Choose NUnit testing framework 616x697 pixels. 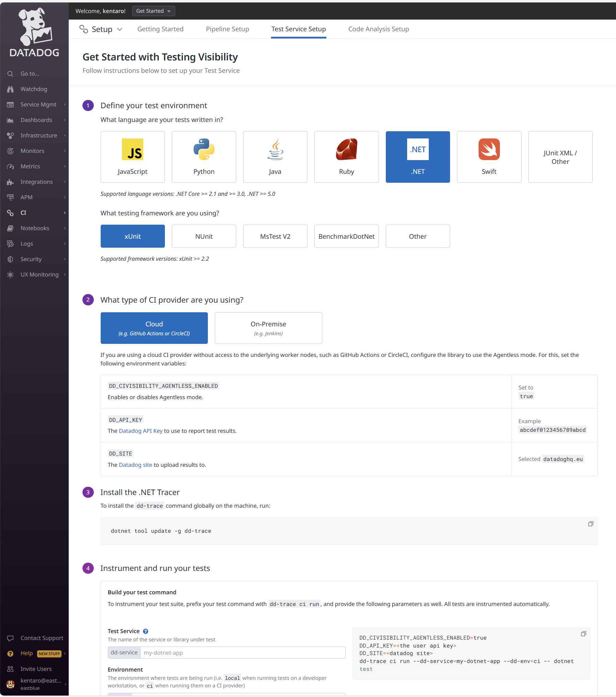(204, 236)
